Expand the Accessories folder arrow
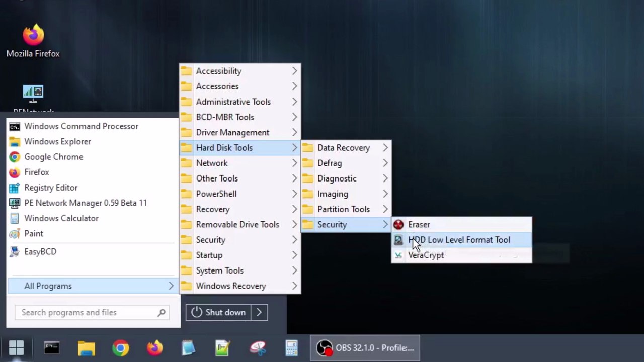The height and width of the screenshot is (362, 644). pos(295,86)
